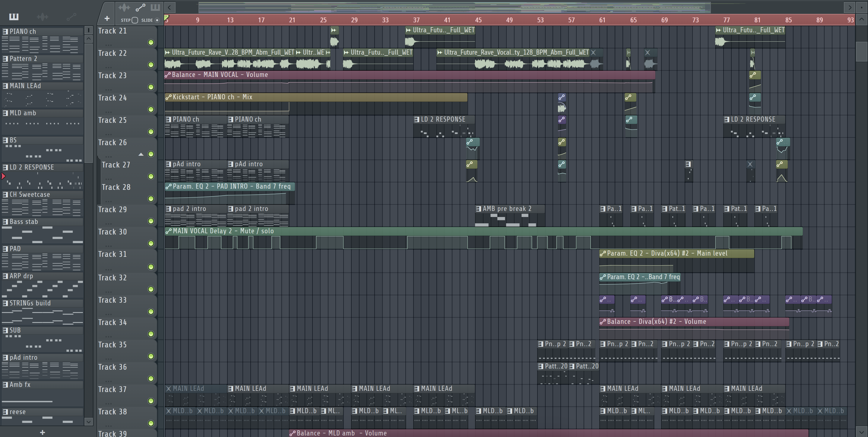868x437 pixels.
Task: Click the right arrow of the horizontal scrollbar
Action: [x=850, y=7]
